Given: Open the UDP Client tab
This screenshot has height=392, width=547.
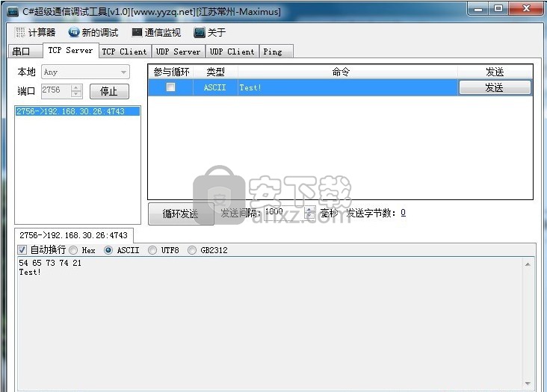Looking at the screenshot, I should tap(232, 52).
